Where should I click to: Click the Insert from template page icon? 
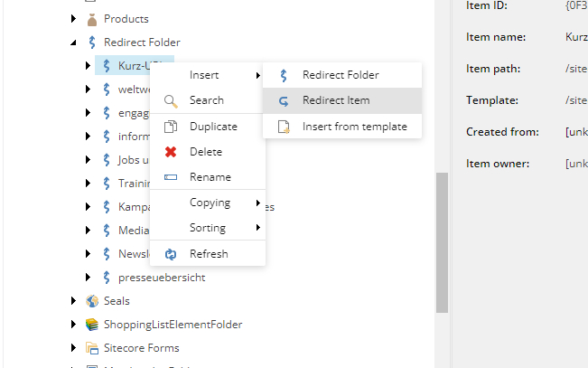click(284, 127)
